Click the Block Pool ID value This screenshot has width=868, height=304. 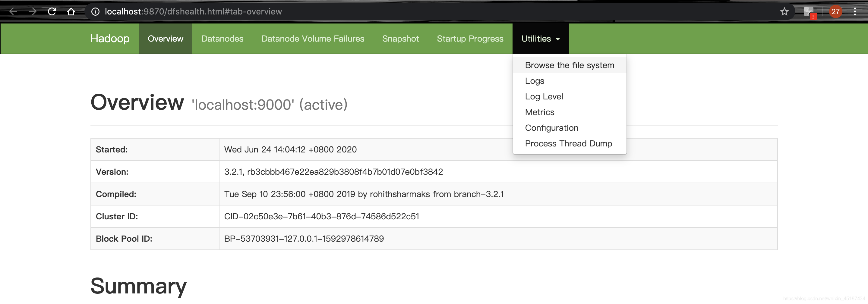coord(304,239)
